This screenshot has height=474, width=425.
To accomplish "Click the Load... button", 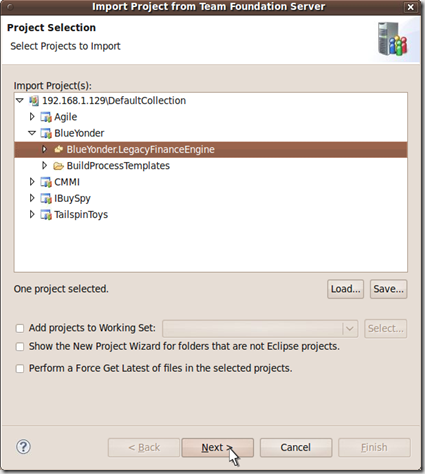I will click(345, 289).
